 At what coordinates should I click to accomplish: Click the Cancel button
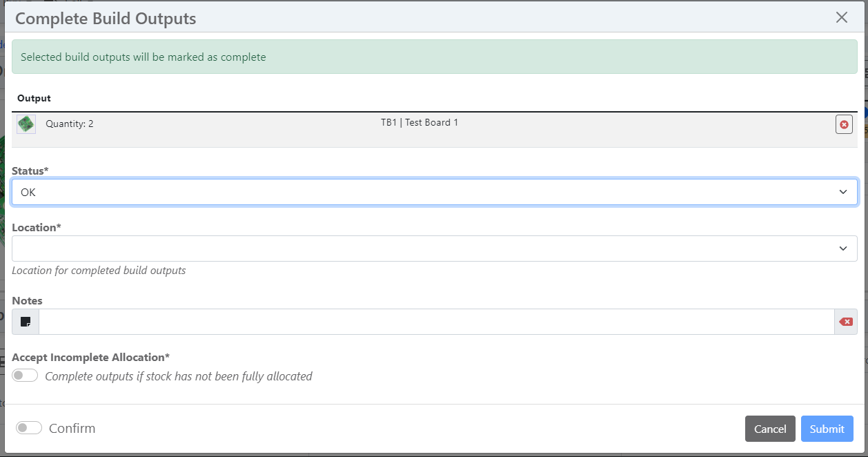770,429
